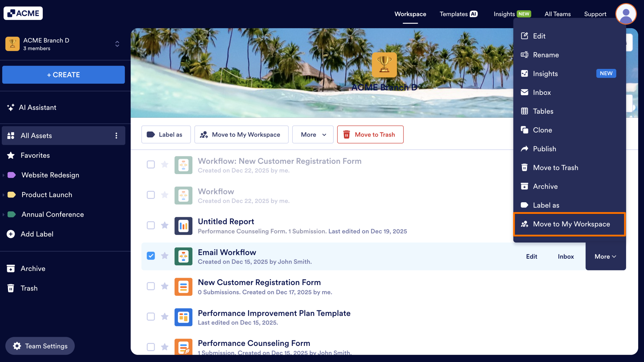Expand the ACME Branch D team switcher
Screen dimensions: 644x362
click(x=117, y=44)
